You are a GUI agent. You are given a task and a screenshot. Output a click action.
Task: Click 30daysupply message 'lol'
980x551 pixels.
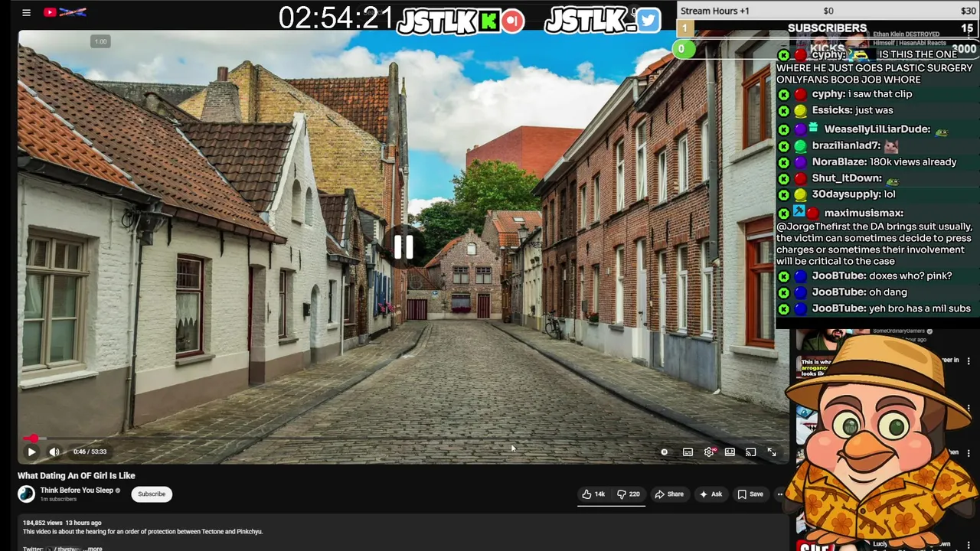click(889, 194)
